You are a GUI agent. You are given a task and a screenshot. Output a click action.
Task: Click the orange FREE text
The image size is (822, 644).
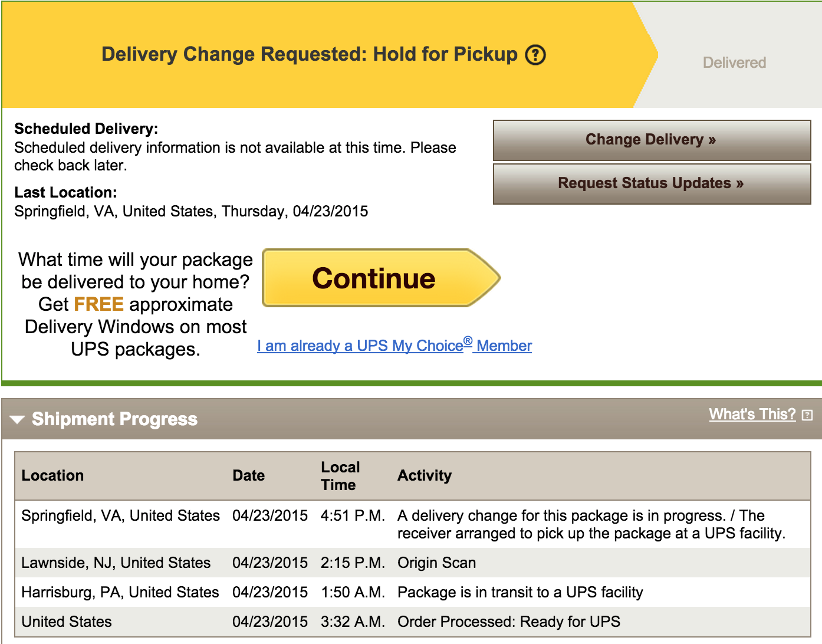click(98, 304)
